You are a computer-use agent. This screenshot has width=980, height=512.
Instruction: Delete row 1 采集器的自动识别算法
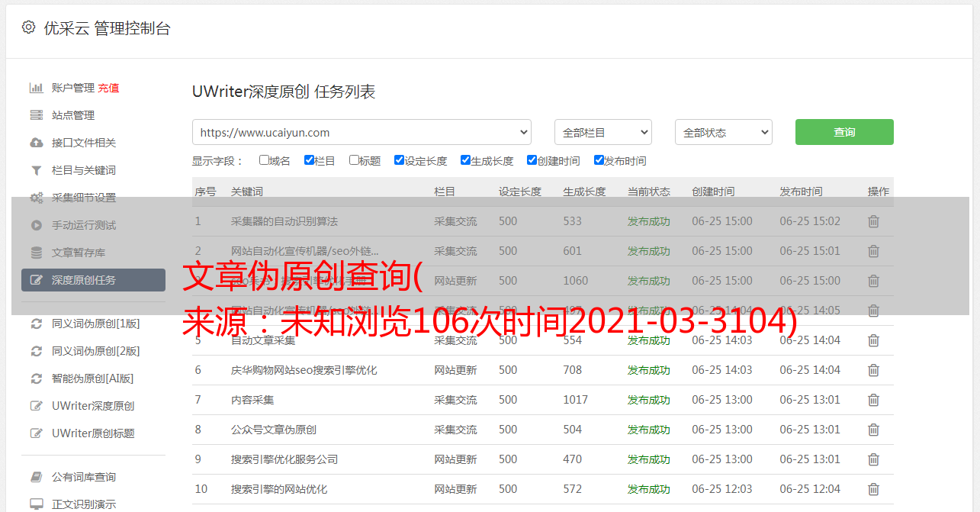tap(874, 221)
